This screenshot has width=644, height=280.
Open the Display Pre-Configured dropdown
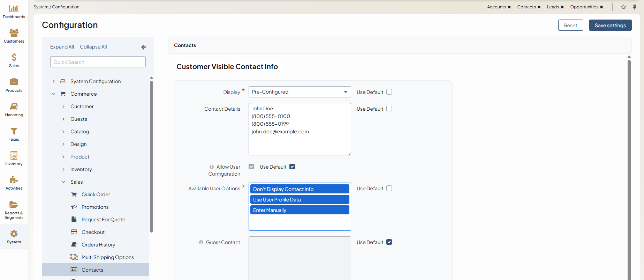(300, 92)
